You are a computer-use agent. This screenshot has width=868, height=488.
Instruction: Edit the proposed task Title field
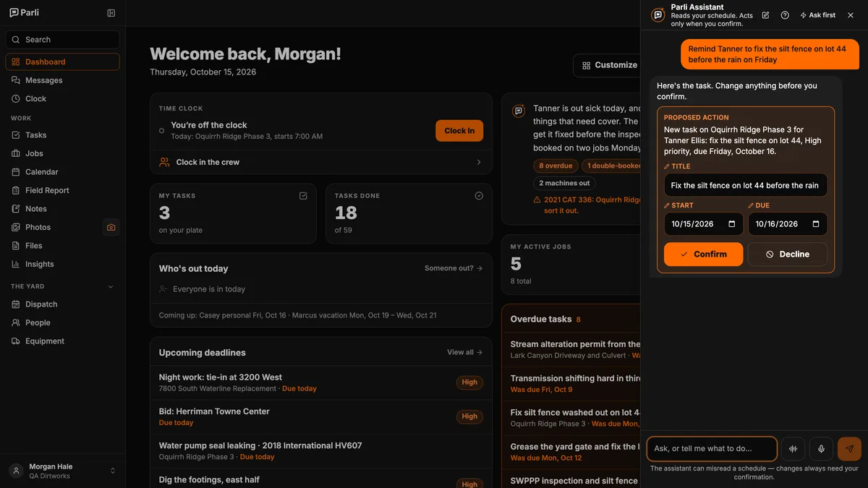(x=746, y=185)
